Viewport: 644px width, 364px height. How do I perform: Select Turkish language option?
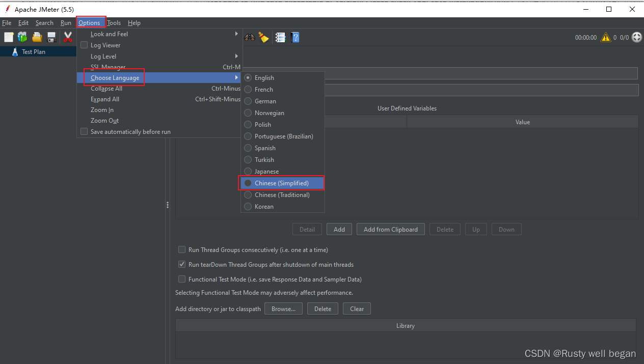coord(283,160)
